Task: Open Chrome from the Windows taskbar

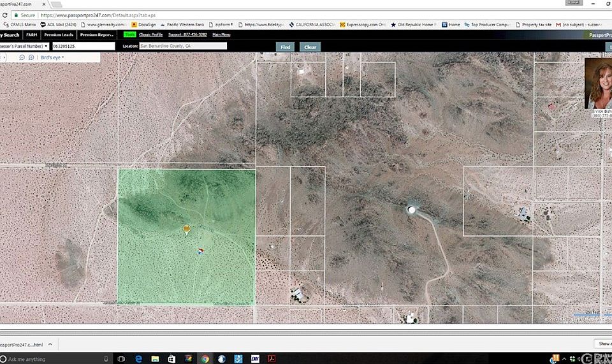Action: tap(205, 359)
